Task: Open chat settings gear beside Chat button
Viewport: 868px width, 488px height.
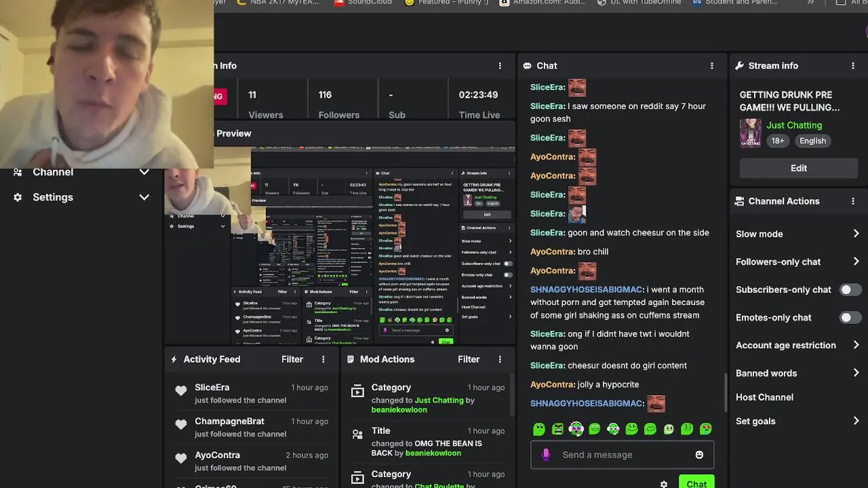Action: tap(664, 484)
